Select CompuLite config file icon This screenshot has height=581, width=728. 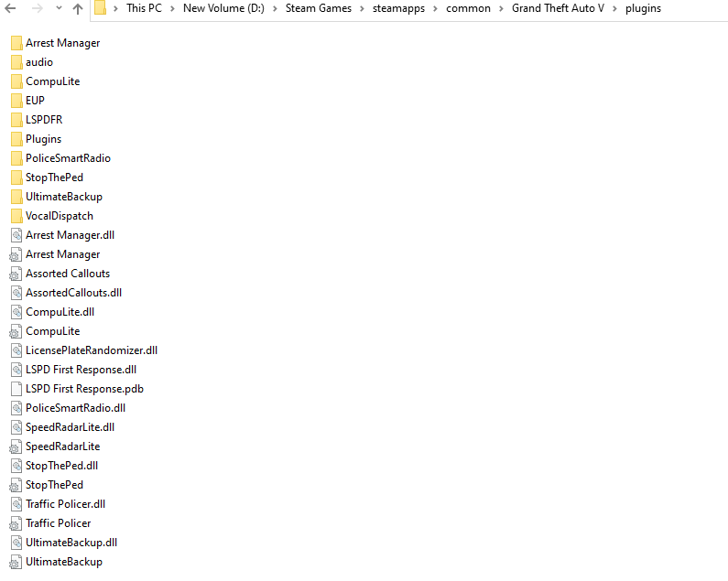[16, 331]
